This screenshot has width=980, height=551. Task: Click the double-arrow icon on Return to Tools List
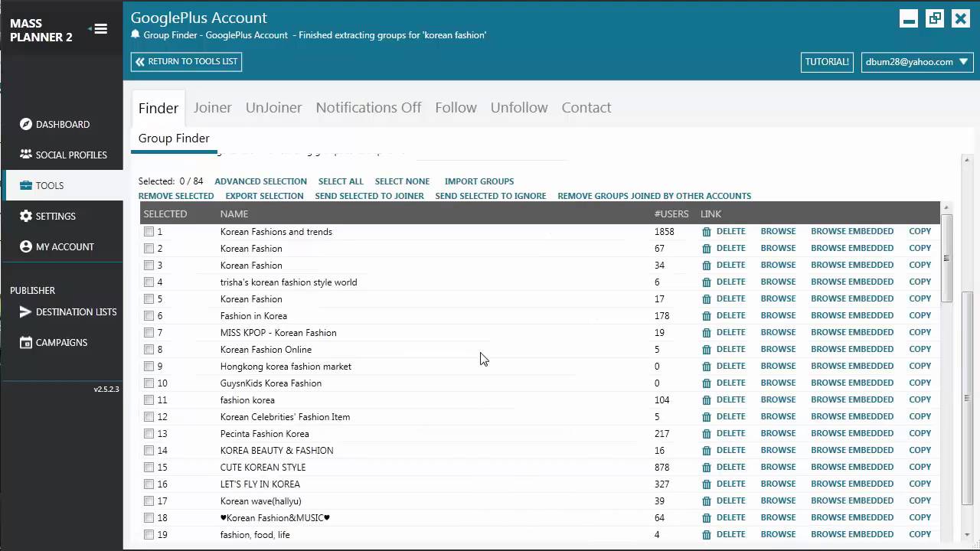139,61
